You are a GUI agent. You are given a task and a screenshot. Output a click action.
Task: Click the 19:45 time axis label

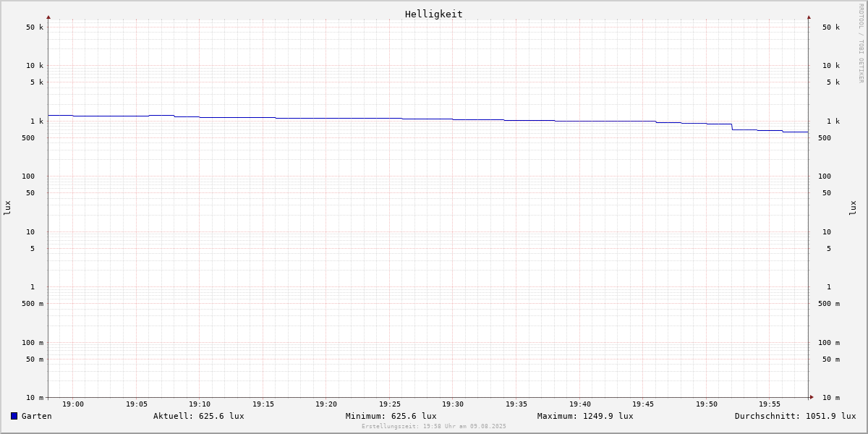pyautogui.click(x=643, y=404)
